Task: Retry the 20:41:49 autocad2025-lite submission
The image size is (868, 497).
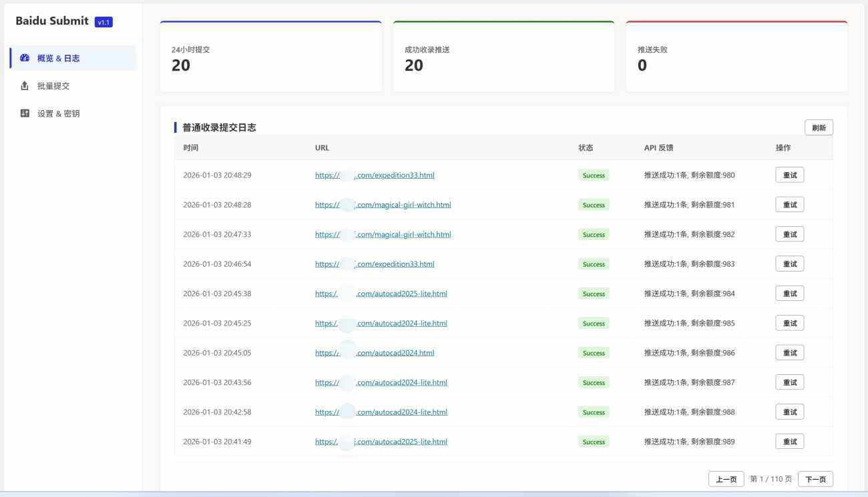Action: [x=789, y=442]
